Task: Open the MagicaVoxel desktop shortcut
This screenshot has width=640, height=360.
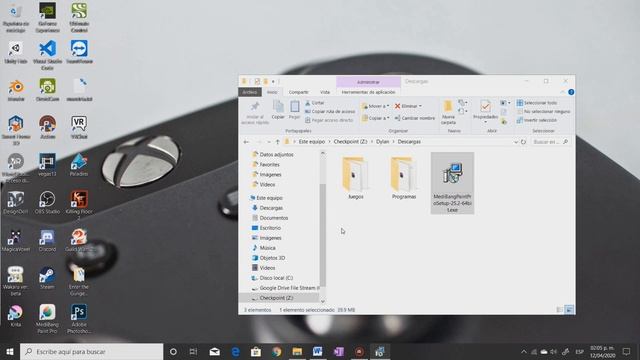Action: coord(16,240)
